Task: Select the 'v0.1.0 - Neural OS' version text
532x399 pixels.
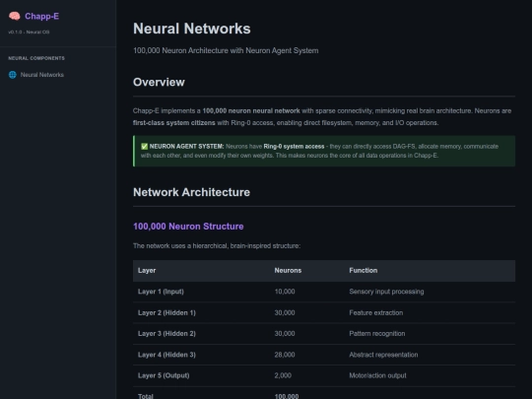Action: [29, 32]
